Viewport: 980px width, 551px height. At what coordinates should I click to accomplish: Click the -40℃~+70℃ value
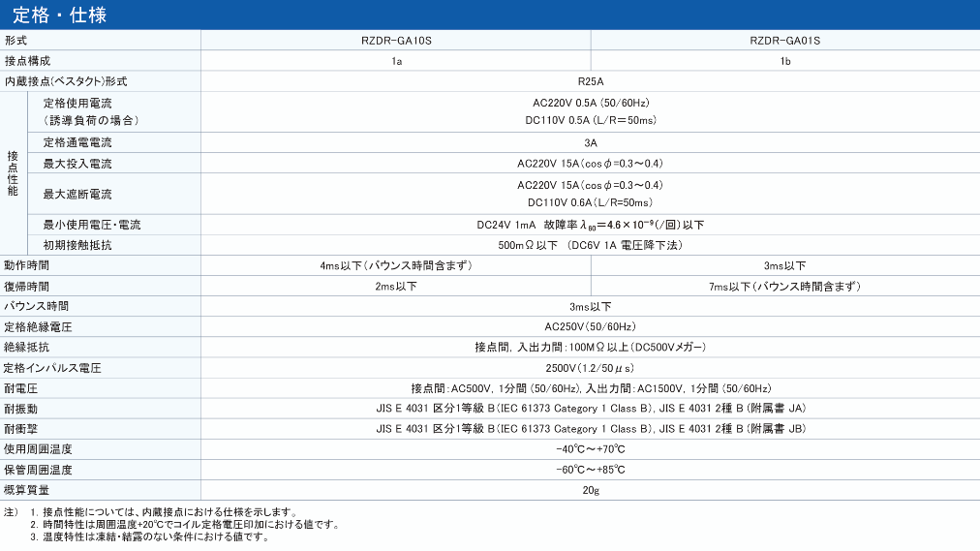coord(591,449)
